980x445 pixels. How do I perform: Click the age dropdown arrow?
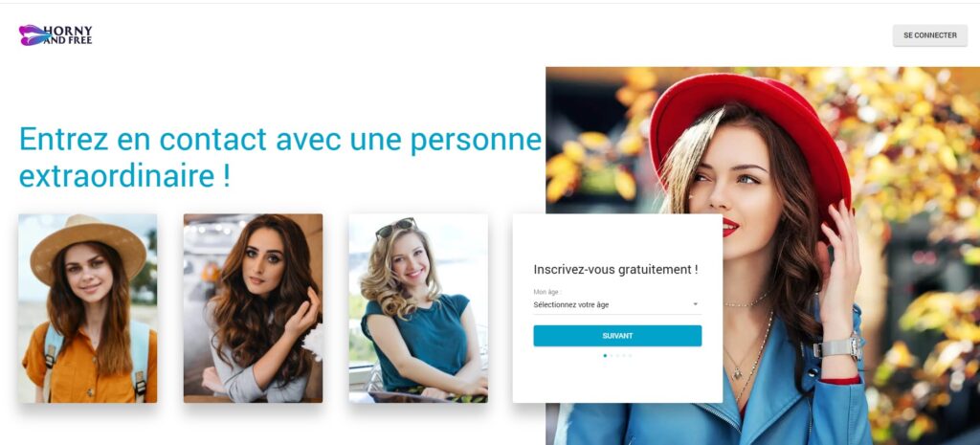coord(695,305)
